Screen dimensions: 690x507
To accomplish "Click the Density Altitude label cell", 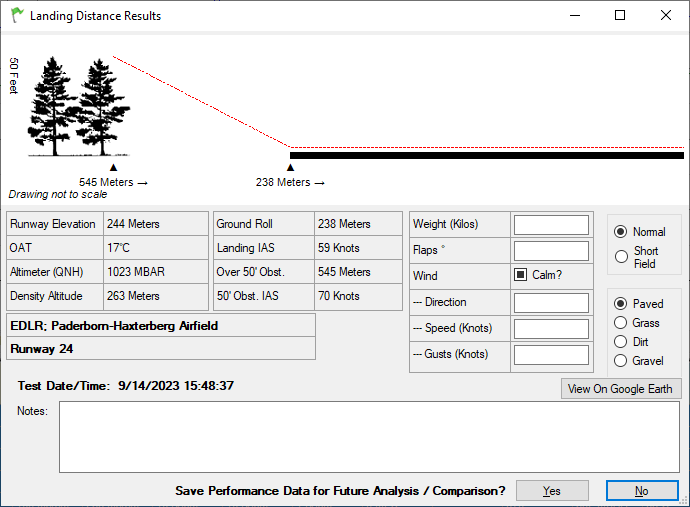I will pos(55,296).
